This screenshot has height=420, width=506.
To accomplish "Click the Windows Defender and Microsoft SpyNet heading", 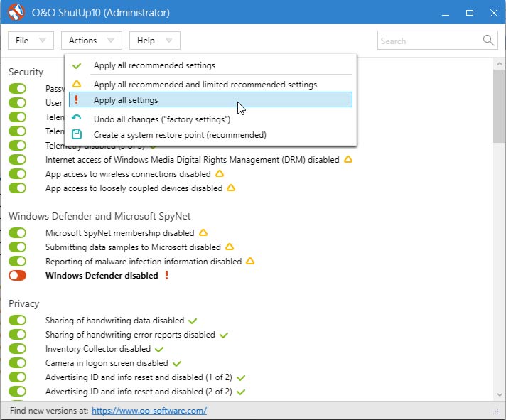I will (99, 216).
